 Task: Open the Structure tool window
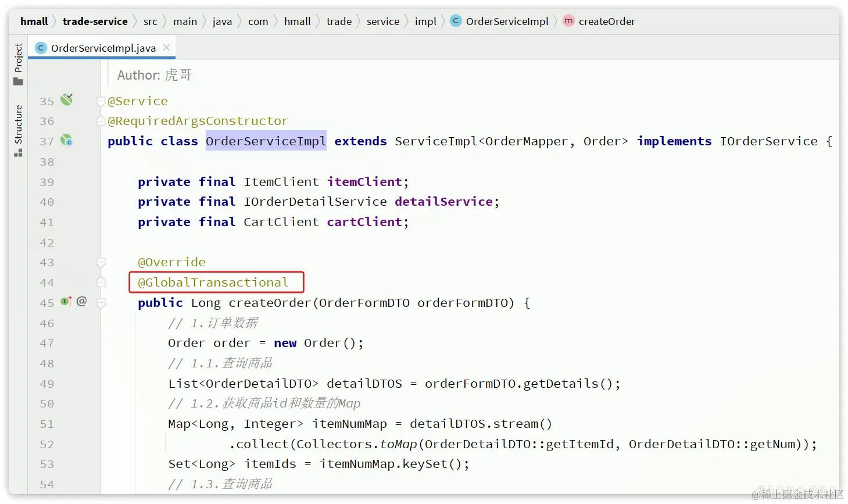[18, 131]
